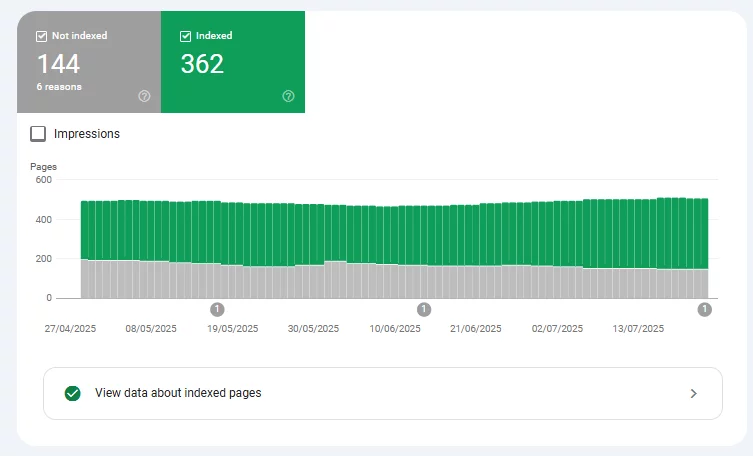Open annotation marker near 19/05/2025
The image size is (753, 456).
click(218, 310)
